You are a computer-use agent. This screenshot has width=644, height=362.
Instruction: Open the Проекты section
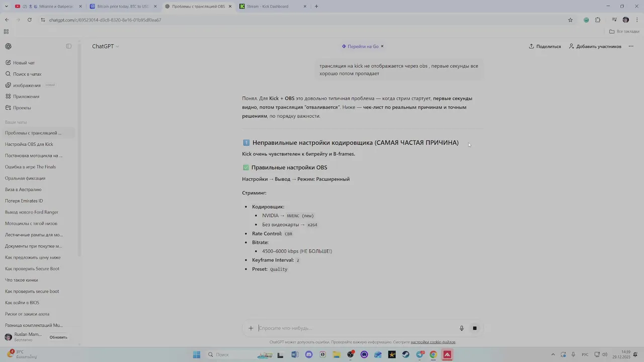point(39,108)
